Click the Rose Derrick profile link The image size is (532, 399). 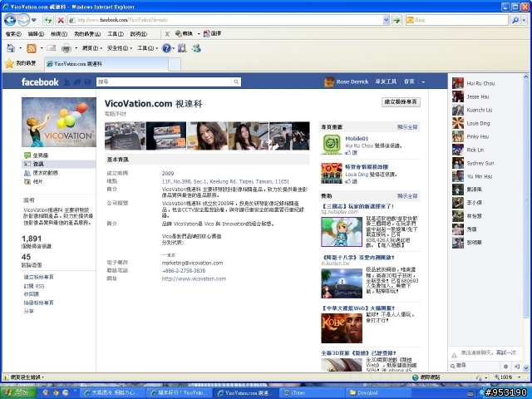point(352,81)
